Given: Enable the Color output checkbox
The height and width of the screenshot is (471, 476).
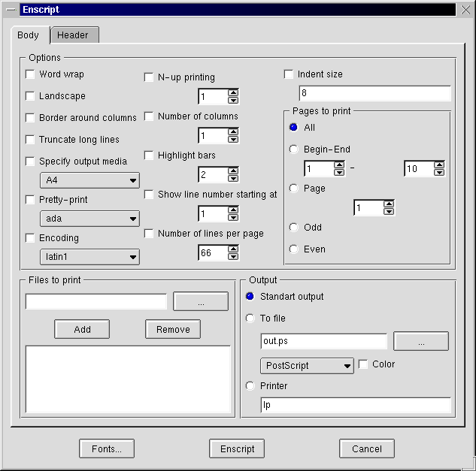Looking at the screenshot, I should [364, 364].
